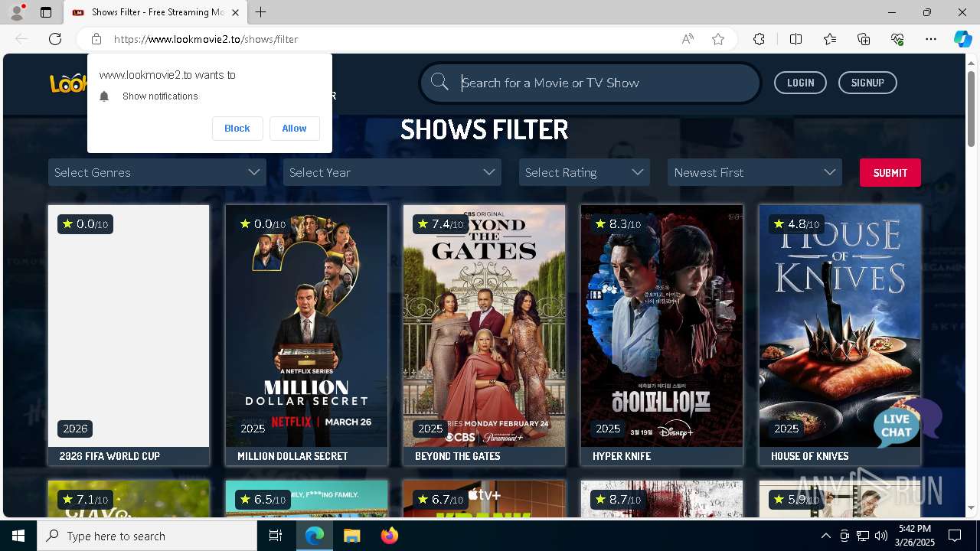Open the Favorites list icon
980x551 pixels.
[x=830, y=39]
